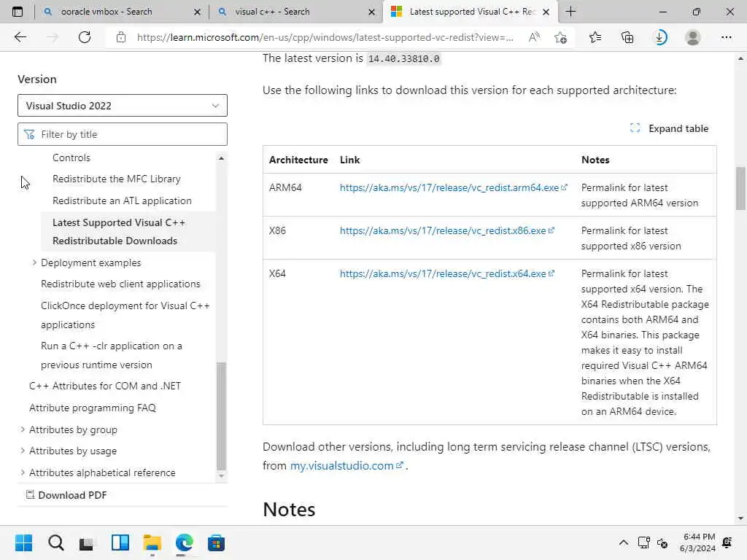Click network icon in system tray
747x560 pixels.
pos(643,542)
